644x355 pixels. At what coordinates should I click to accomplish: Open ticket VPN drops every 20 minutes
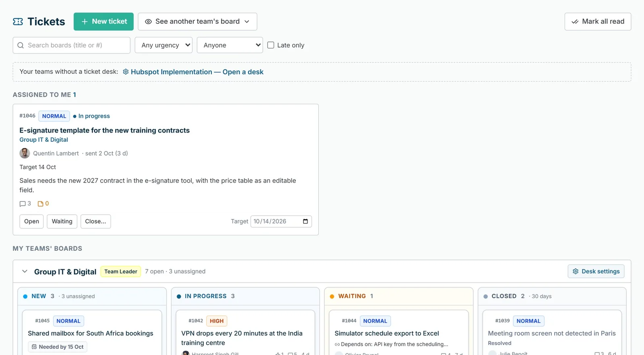[242, 338]
